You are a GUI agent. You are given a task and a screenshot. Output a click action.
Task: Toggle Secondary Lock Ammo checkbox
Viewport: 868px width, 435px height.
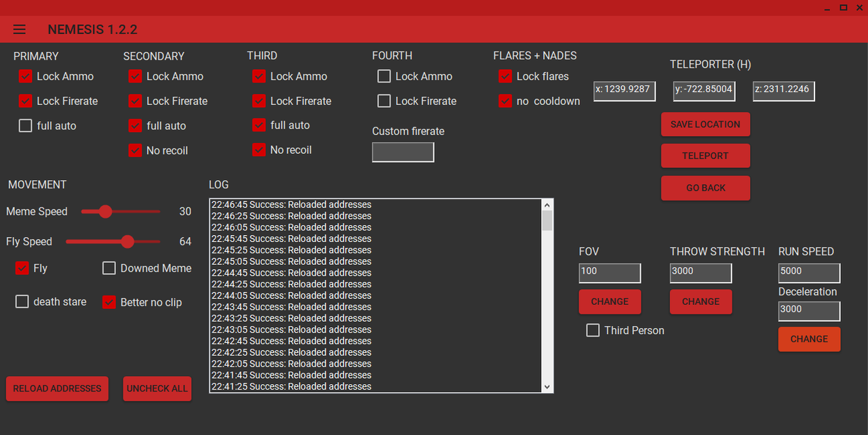[135, 77]
